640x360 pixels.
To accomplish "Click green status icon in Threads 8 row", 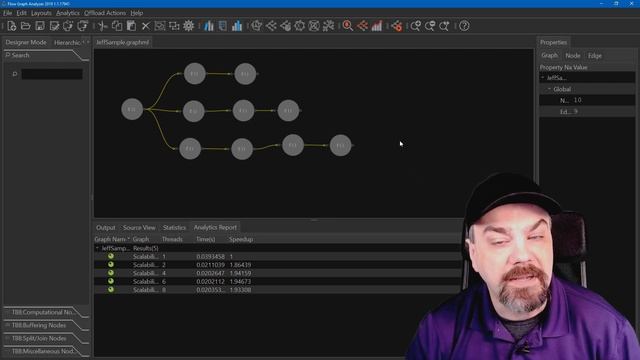I will [x=111, y=289].
